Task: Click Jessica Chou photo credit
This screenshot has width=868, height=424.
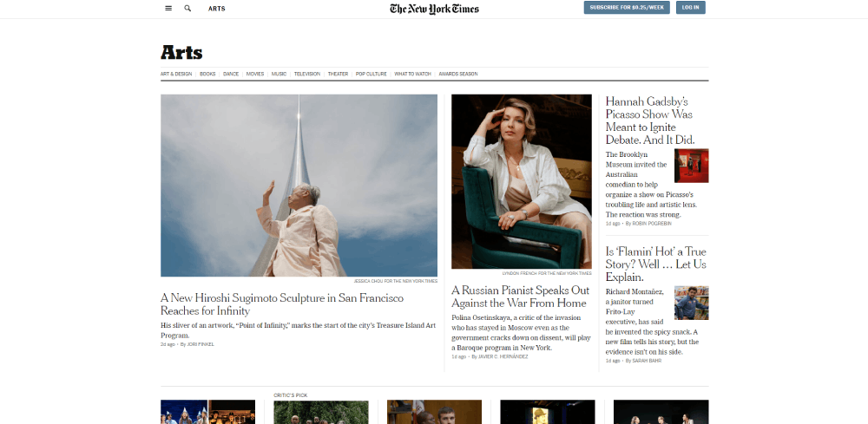Action: [x=395, y=281]
